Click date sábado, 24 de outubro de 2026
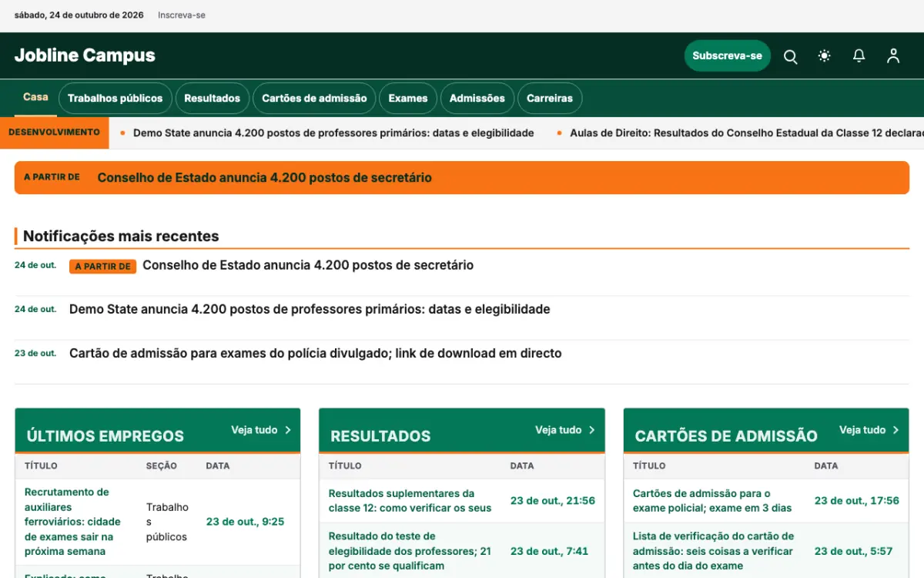Viewport: 924px width, 578px height. coord(79,15)
